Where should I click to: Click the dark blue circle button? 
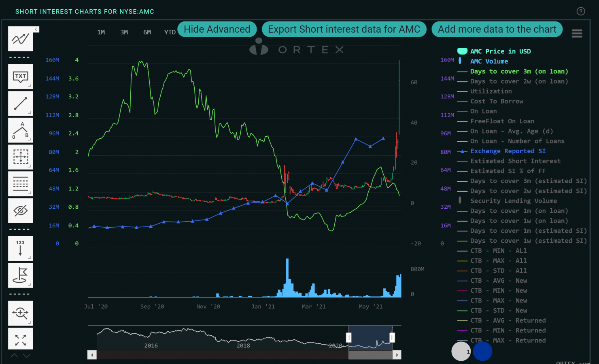tap(482, 351)
